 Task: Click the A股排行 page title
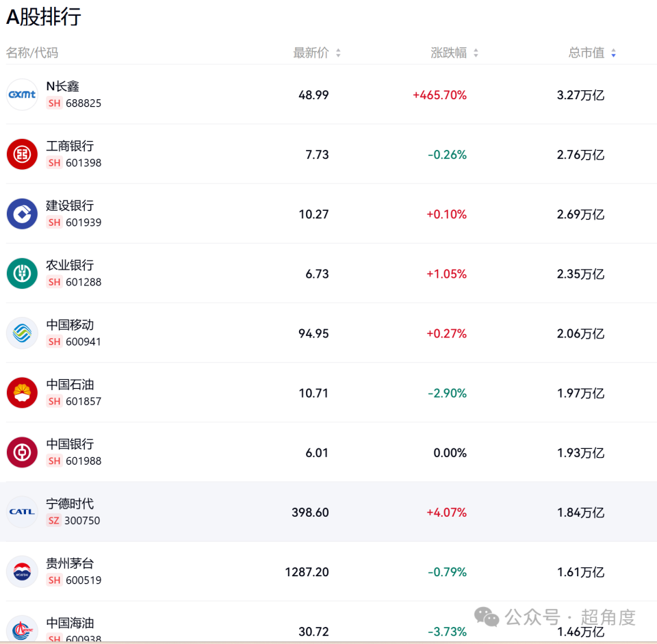tap(44, 17)
